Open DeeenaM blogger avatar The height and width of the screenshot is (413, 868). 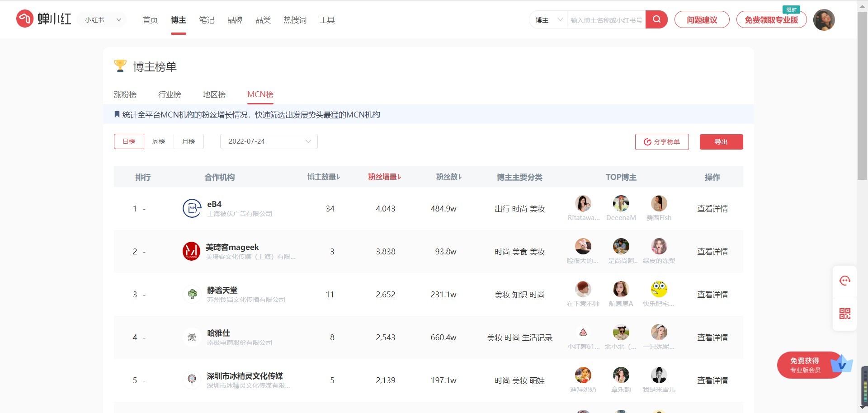[621, 203]
